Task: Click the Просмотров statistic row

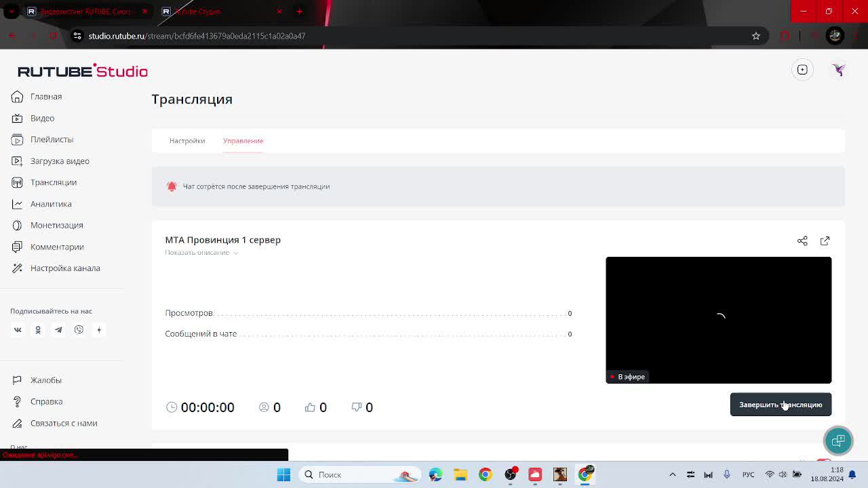Action: click(368, 313)
